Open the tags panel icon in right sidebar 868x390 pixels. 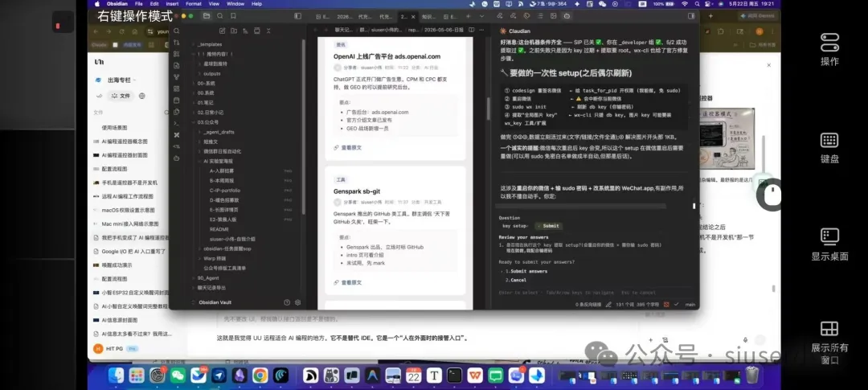coord(526,16)
